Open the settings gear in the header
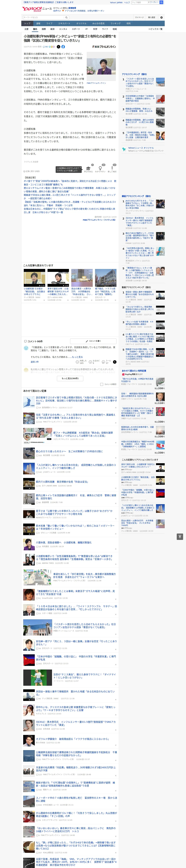Viewport: 186px width, 868px height. (161, 18)
